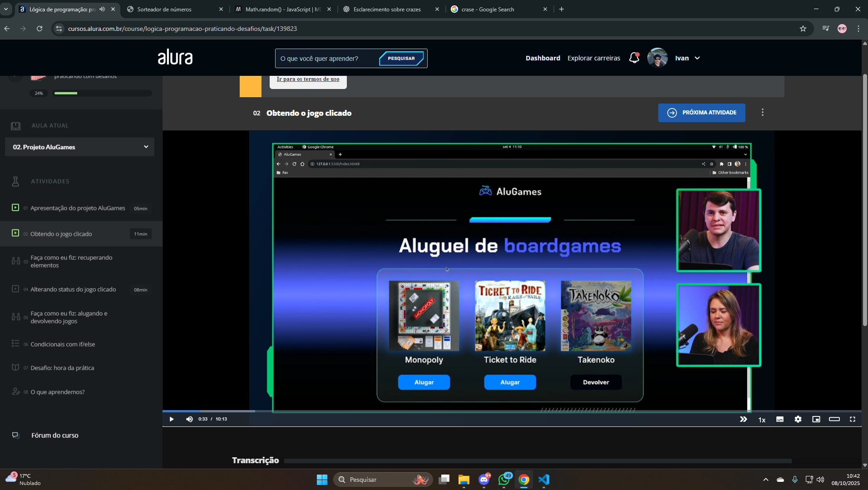Image resolution: width=868 pixels, height=490 pixels.
Task: Open 'Desafio: hora da prática' activity
Action: [x=62, y=368]
